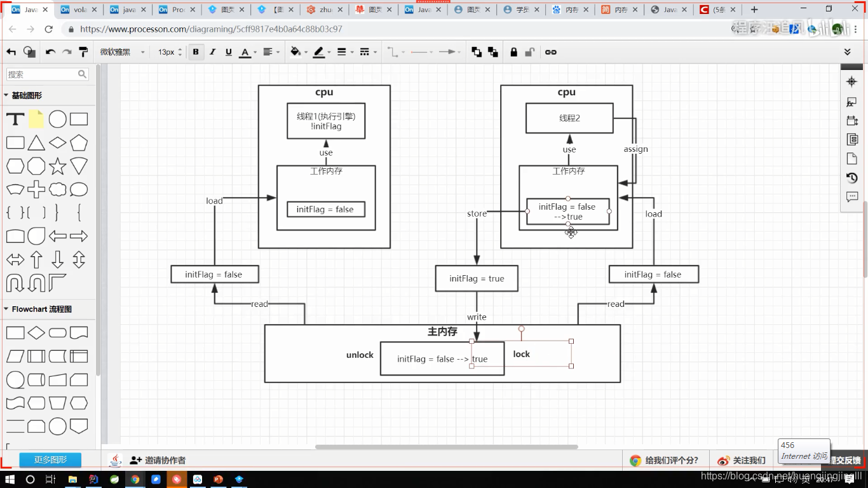Viewport: 868px width, 488px height.
Task: Click the browser address bar URL
Action: (211, 29)
